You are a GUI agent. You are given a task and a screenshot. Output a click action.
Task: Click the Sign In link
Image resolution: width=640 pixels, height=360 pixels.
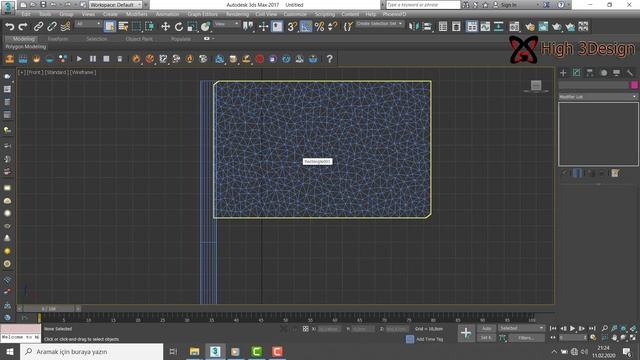509,5
